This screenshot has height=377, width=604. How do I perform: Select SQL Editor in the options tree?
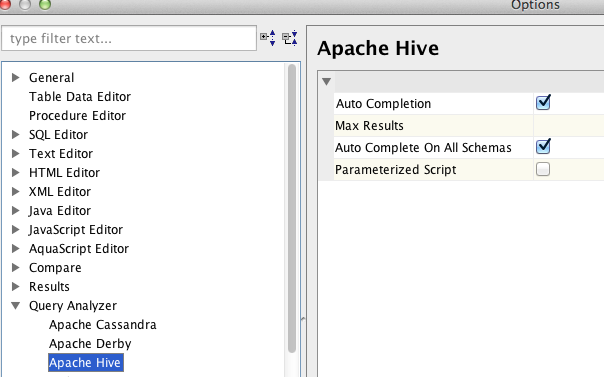58,135
